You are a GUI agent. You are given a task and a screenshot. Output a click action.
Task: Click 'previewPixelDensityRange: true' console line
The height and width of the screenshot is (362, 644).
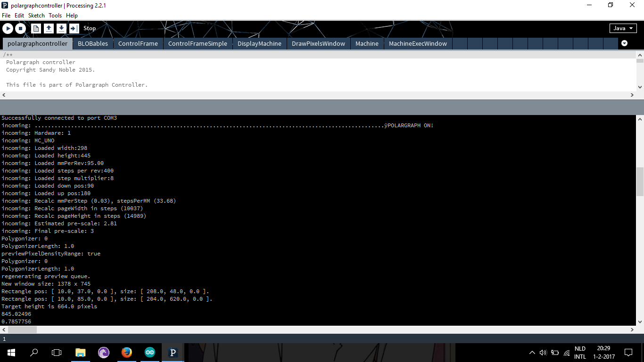51,254
